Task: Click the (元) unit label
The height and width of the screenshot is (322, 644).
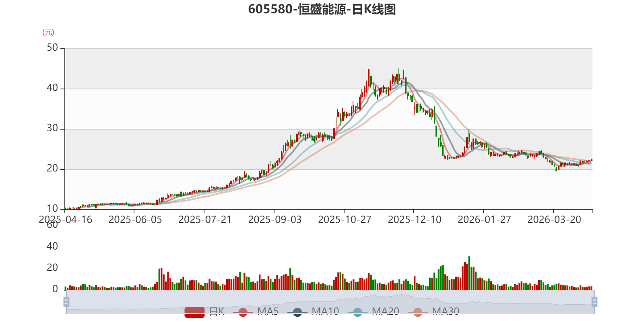Action: (48, 32)
